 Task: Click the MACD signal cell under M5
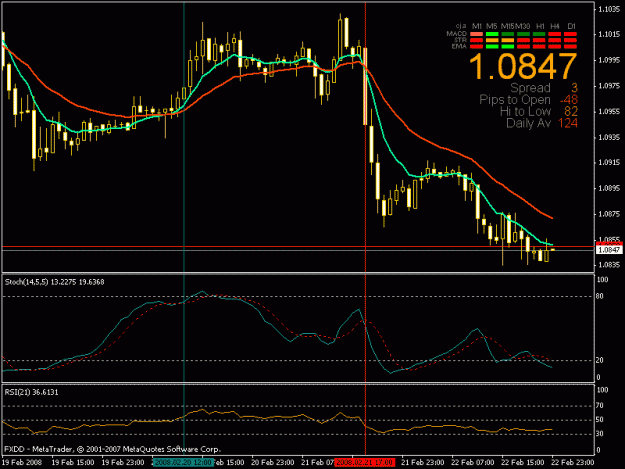(x=492, y=34)
